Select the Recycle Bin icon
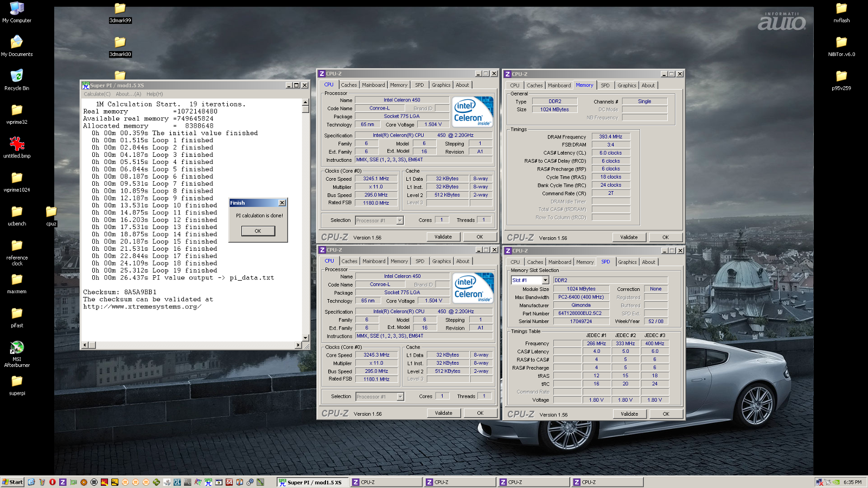The width and height of the screenshot is (868, 488). tap(17, 80)
